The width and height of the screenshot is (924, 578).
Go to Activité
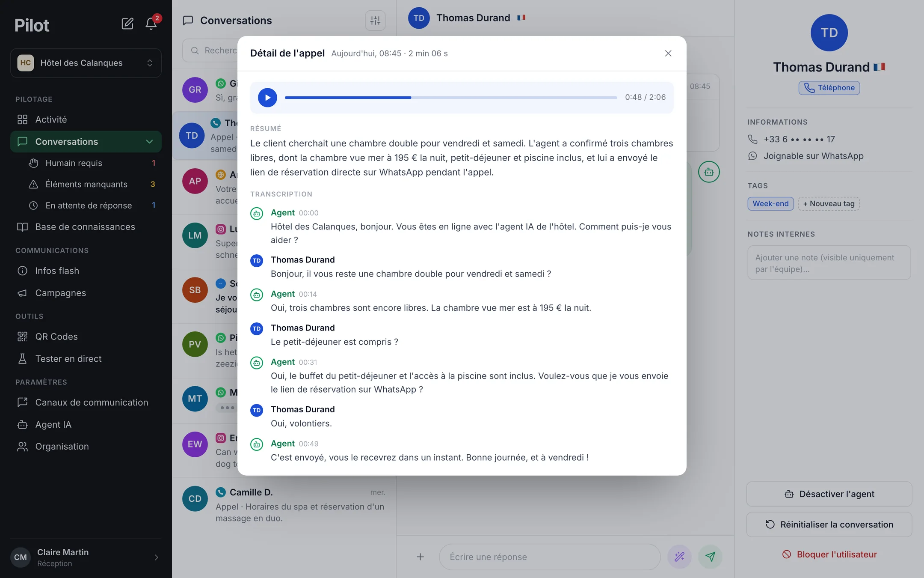click(x=86, y=119)
